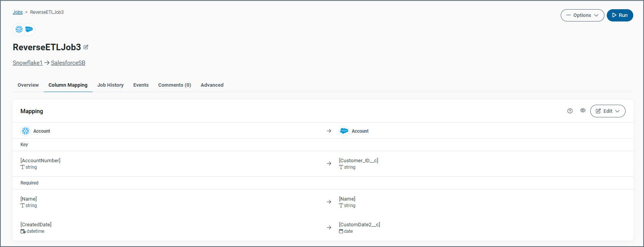Open the SalesforceSB connection link
This screenshot has width=644, height=247.
coord(68,63)
